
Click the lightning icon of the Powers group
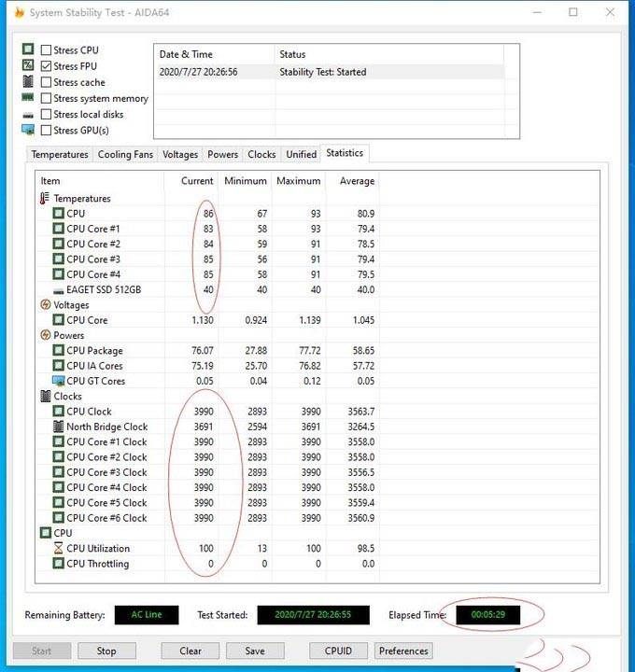pos(45,335)
